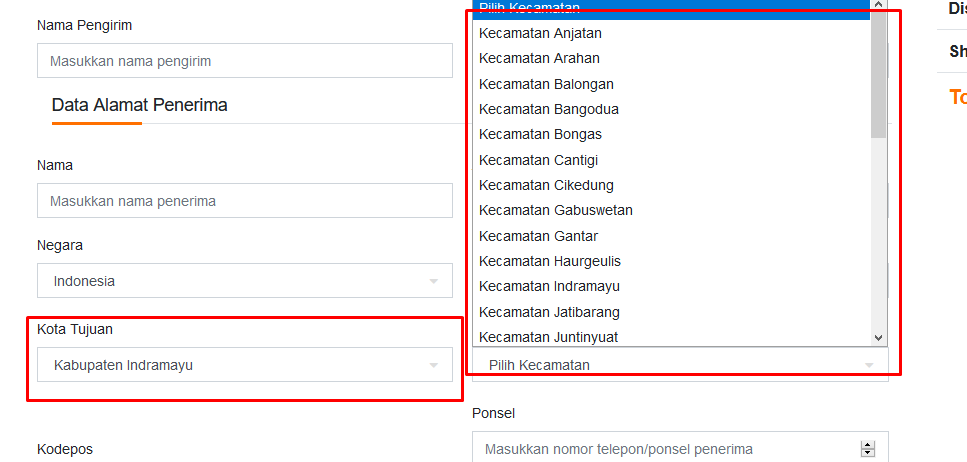This screenshot has height=462, width=967.
Task: Click the Pilih Kecamatan dropdown field
Action: pyautogui.click(x=679, y=365)
